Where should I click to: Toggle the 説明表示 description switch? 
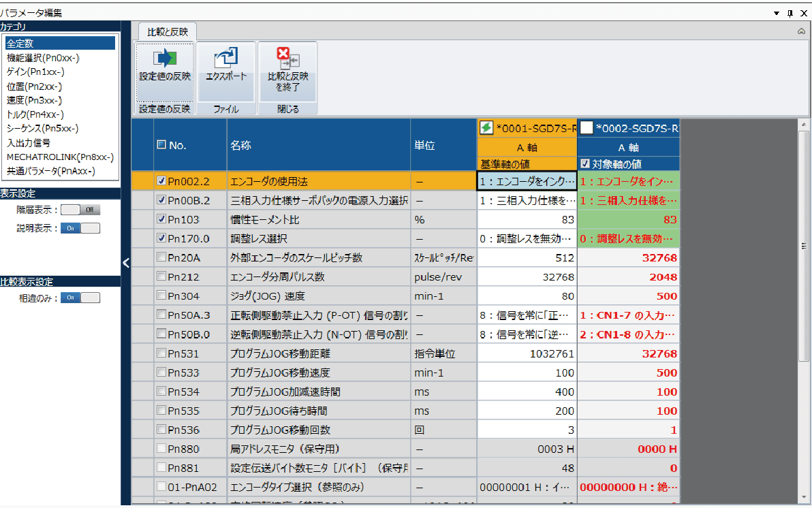[x=80, y=228]
